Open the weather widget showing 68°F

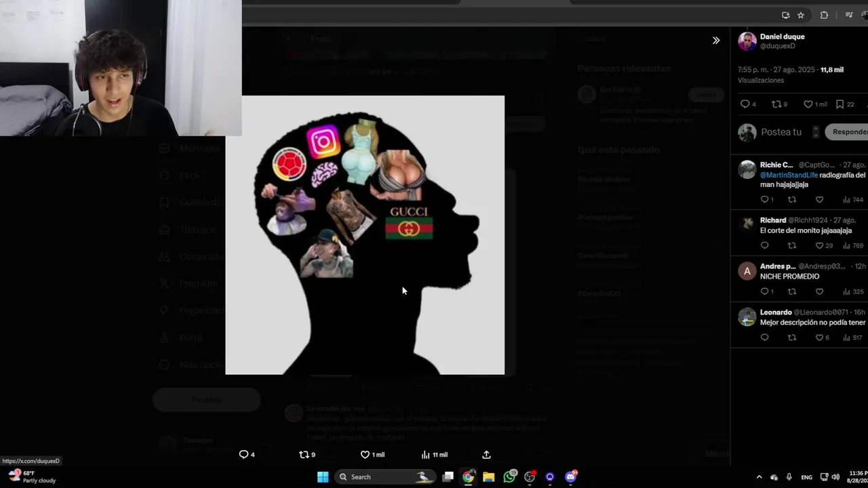(32, 476)
